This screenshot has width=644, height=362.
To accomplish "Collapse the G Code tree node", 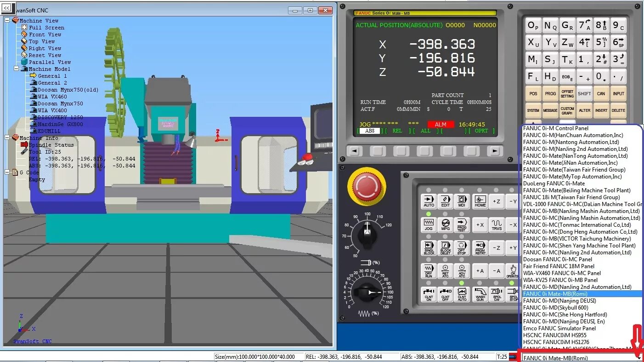I will tap(7, 172).
